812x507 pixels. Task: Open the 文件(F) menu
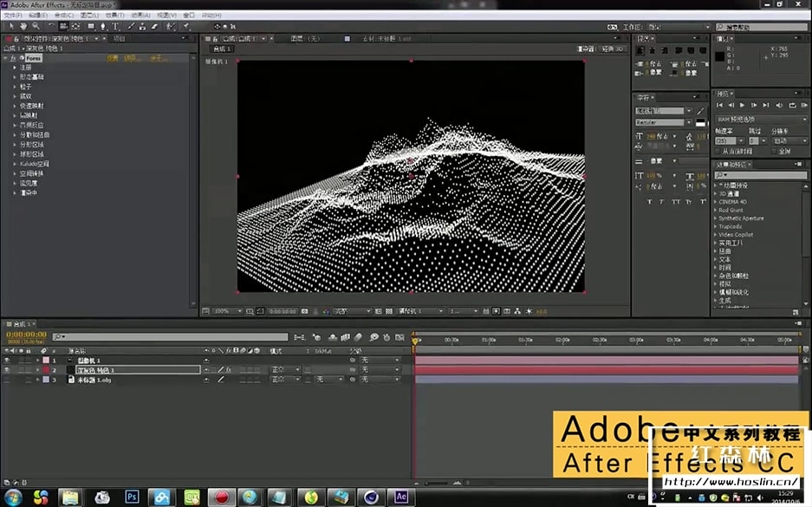coord(13,16)
